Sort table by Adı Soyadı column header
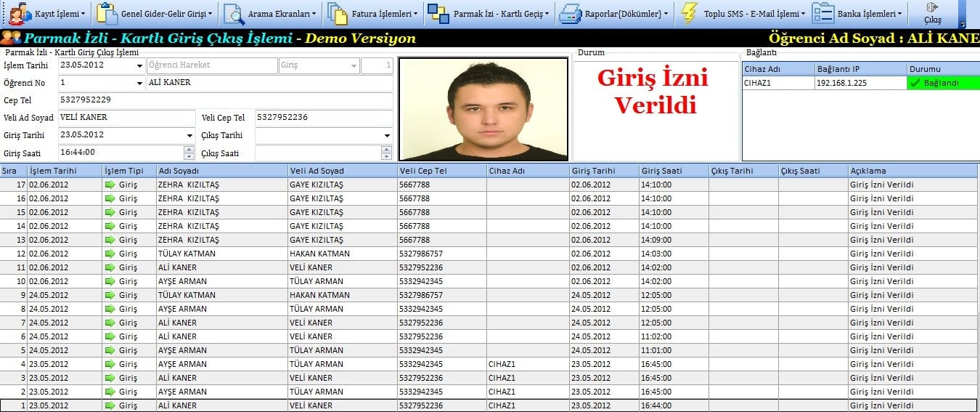980x412 pixels. pos(221,171)
